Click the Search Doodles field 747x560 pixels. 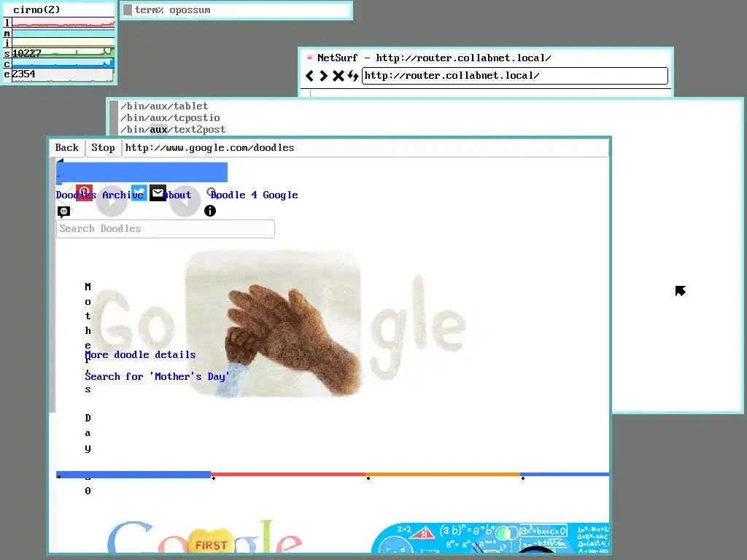(x=166, y=229)
